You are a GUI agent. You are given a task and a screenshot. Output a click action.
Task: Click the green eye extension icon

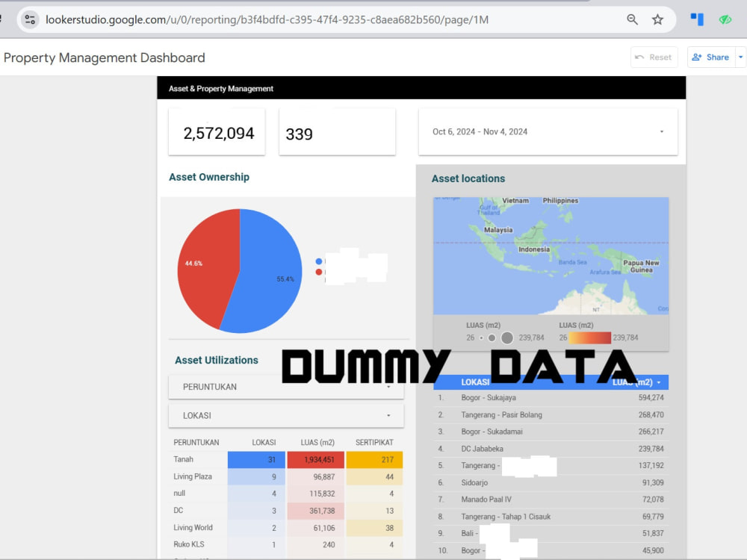(725, 19)
